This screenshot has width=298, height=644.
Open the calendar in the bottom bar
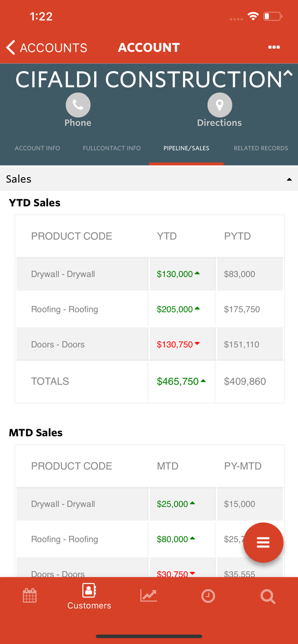click(x=29, y=595)
